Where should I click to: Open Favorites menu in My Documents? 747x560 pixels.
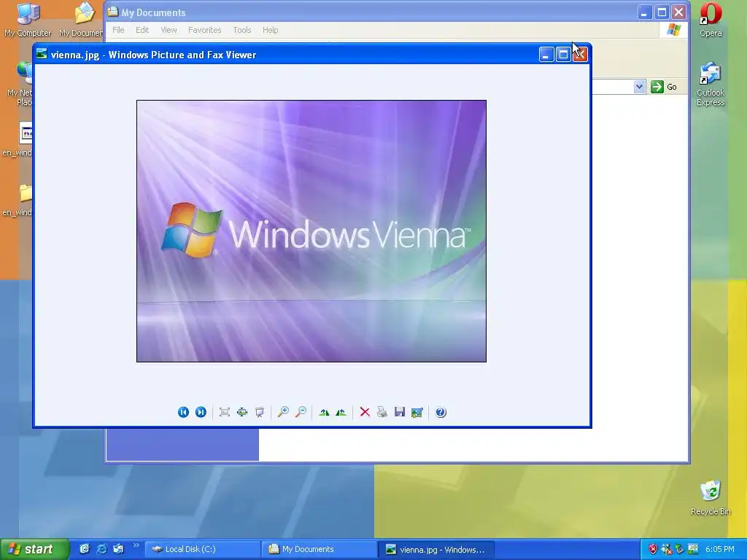tap(205, 30)
